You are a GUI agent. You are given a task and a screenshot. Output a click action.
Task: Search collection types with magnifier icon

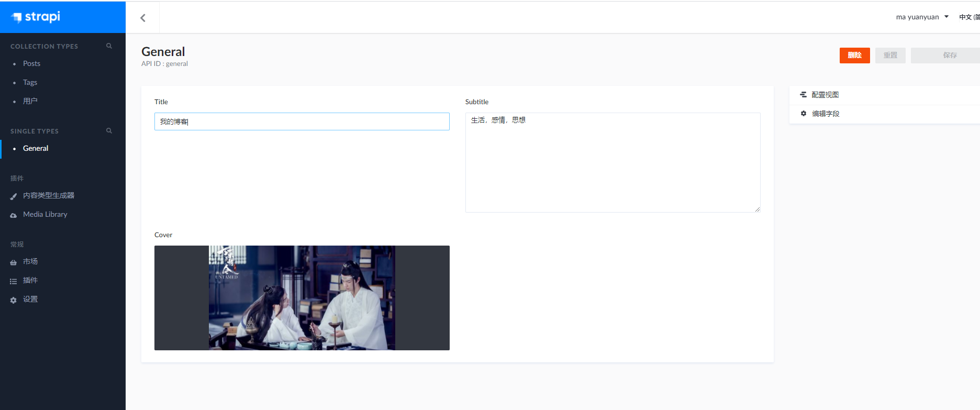pos(109,46)
